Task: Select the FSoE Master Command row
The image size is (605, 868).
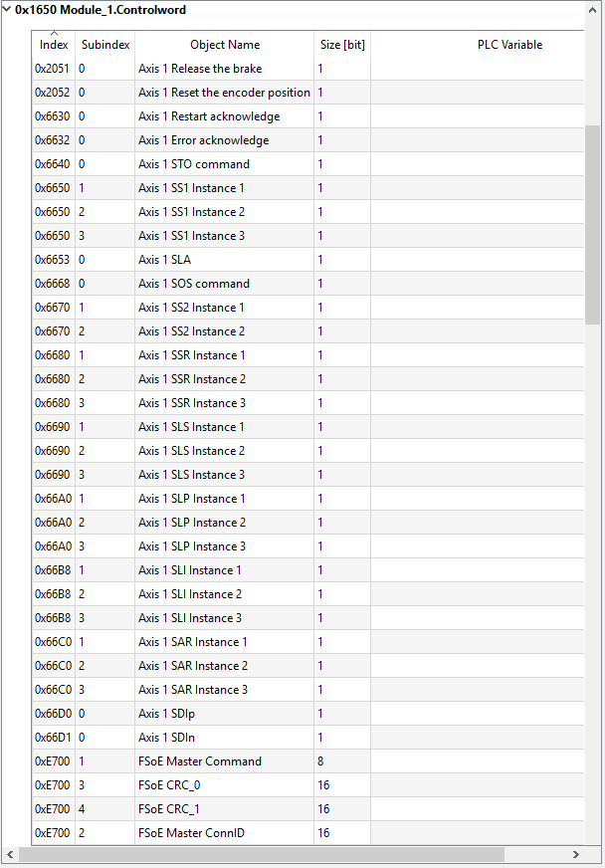Action: coord(307,761)
